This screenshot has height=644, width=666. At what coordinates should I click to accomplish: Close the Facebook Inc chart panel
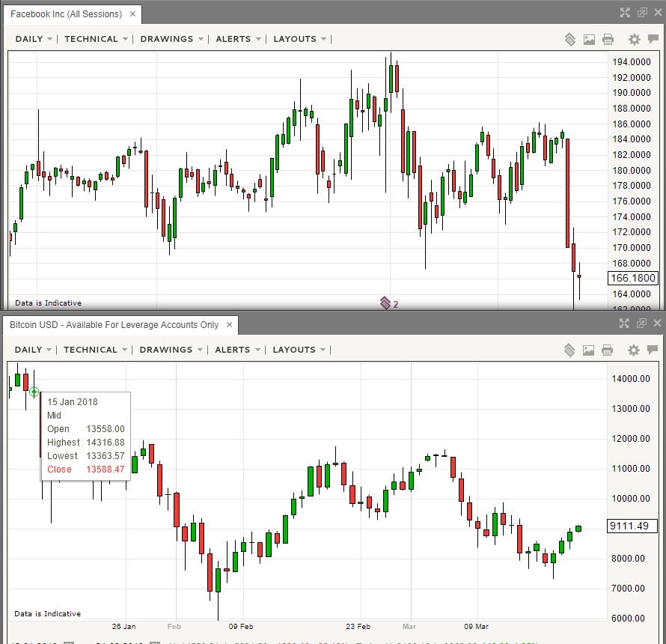[x=658, y=13]
